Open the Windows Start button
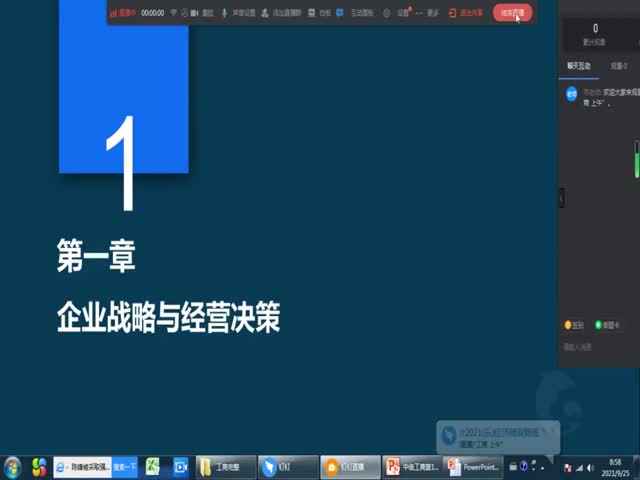 point(12,467)
